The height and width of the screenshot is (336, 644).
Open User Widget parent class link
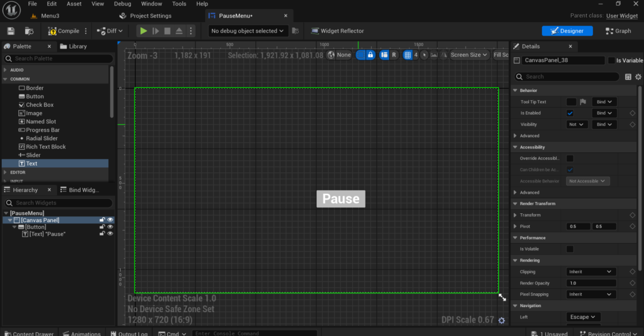(622, 16)
